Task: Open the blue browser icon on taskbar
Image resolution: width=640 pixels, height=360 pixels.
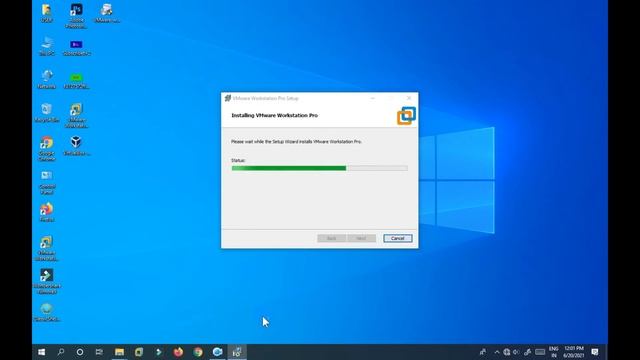Action: [x=218, y=352]
